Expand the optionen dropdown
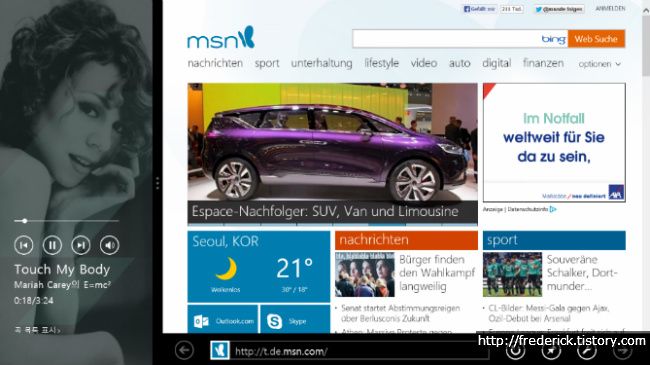The width and height of the screenshot is (650, 365). [599, 64]
